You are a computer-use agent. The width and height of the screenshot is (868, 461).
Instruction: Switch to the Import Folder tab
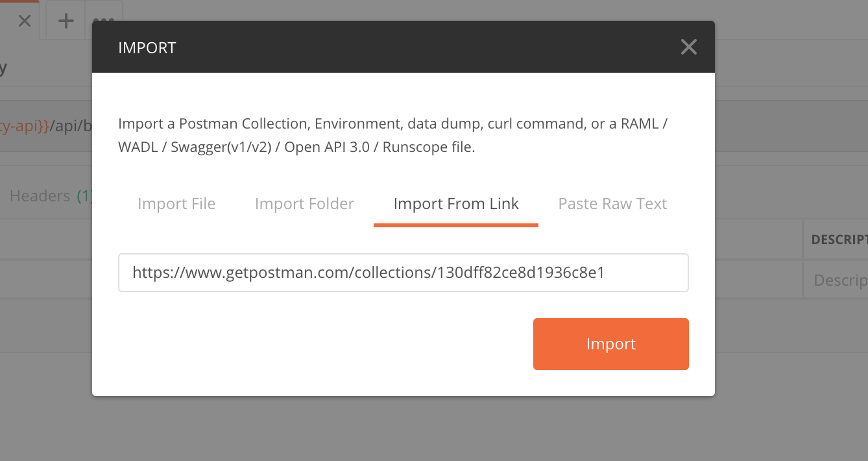304,203
